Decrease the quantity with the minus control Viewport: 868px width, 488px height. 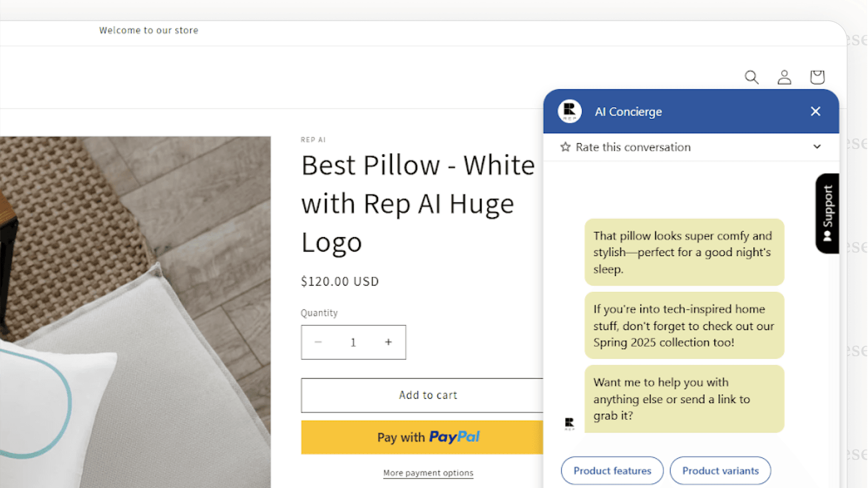coord(318,342)
